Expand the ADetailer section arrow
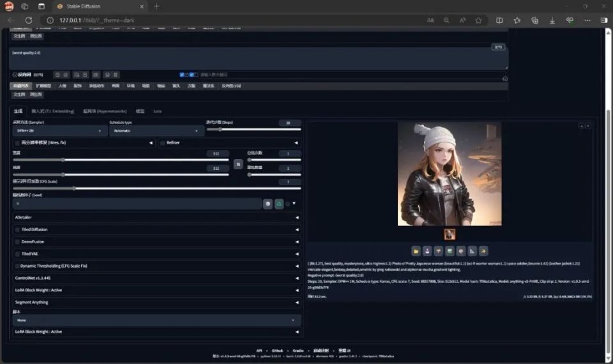 coord(297,217)
